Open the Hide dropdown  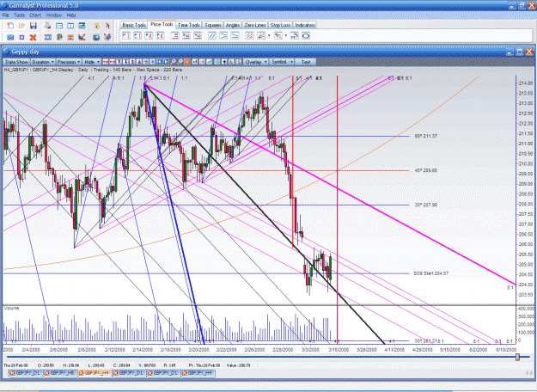[91, 62]
